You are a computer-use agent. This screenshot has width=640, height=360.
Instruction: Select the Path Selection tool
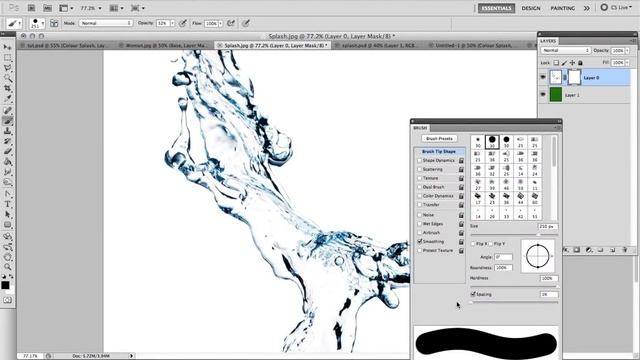click(7, 215)
